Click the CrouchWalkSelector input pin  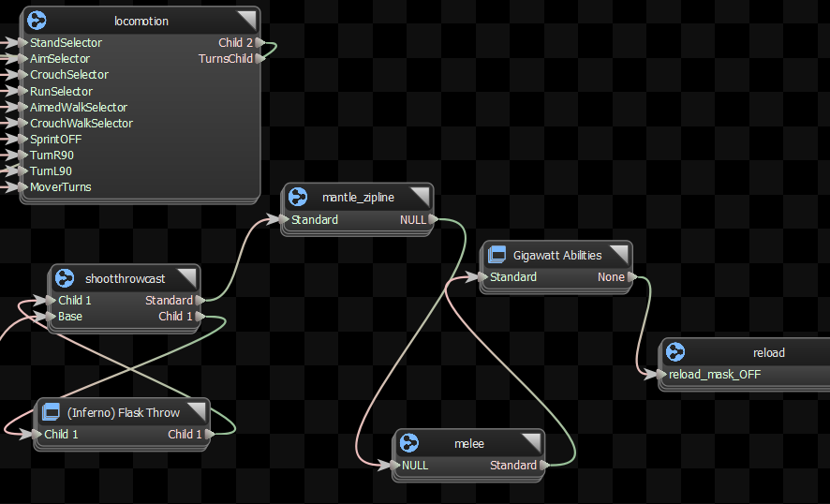22,123
